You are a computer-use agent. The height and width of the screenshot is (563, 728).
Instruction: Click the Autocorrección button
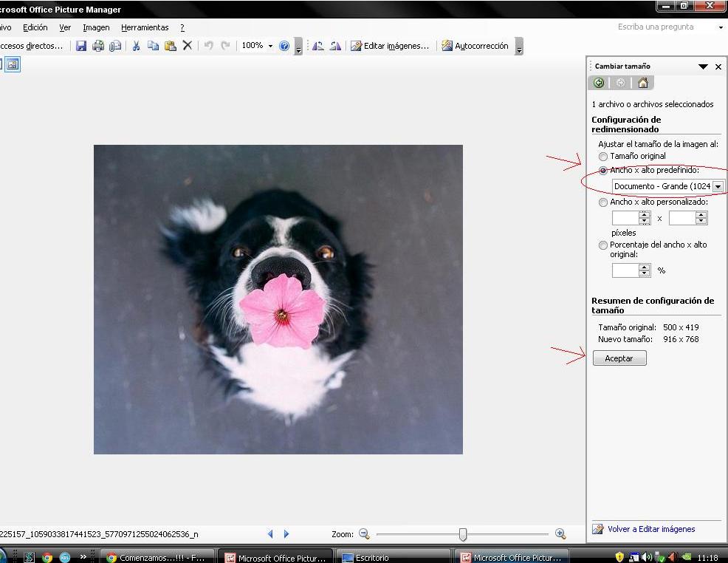point(475,46)
